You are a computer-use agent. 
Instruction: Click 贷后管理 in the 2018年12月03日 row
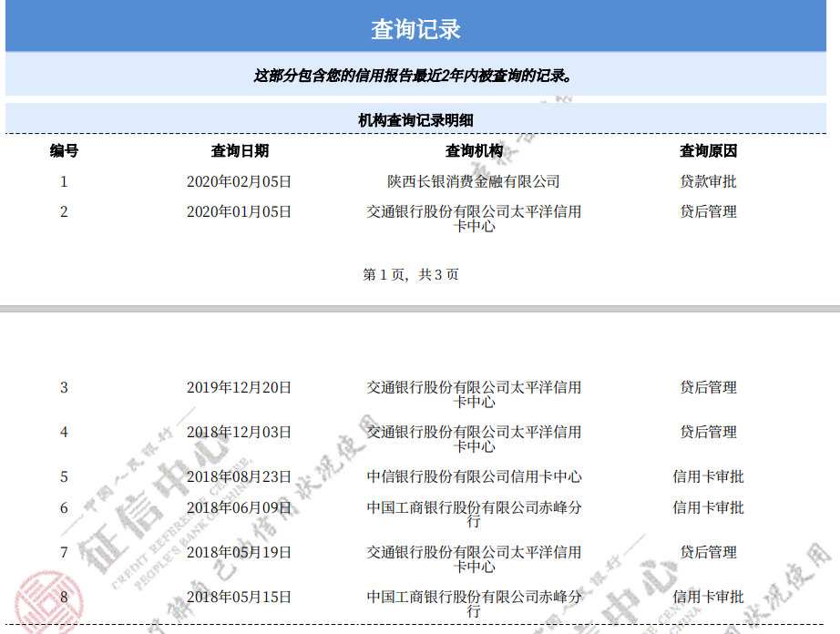[708, 432]
